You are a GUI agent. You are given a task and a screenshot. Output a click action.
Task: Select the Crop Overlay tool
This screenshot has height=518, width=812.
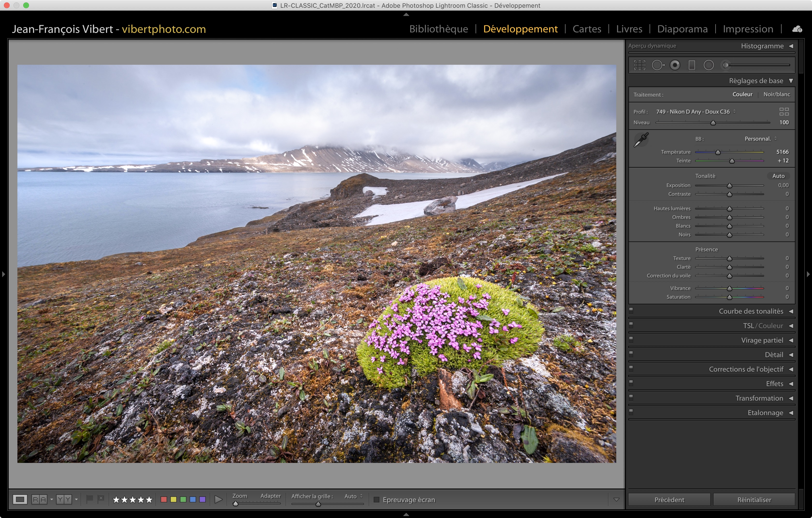639,65
